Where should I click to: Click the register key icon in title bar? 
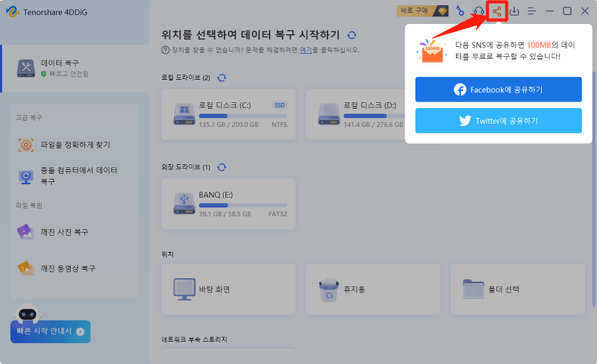click(x=460, y=10)
